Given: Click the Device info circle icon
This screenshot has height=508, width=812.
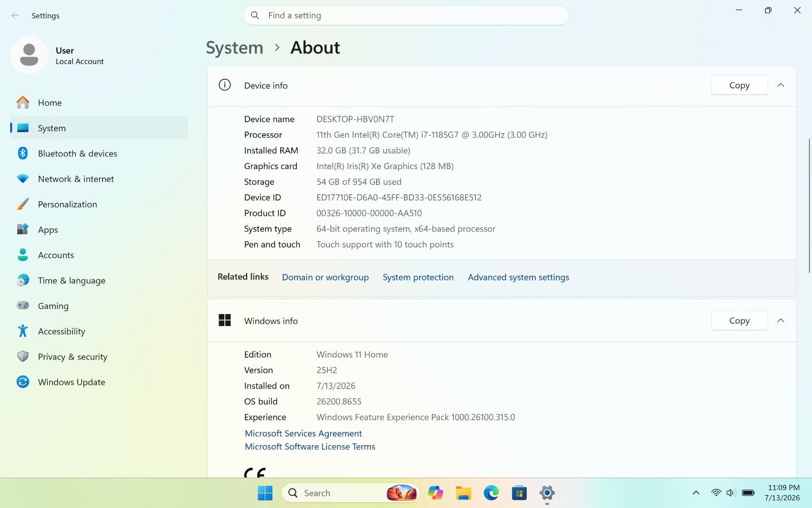Looking at the screenshot, I should click(x=225, y=85).
